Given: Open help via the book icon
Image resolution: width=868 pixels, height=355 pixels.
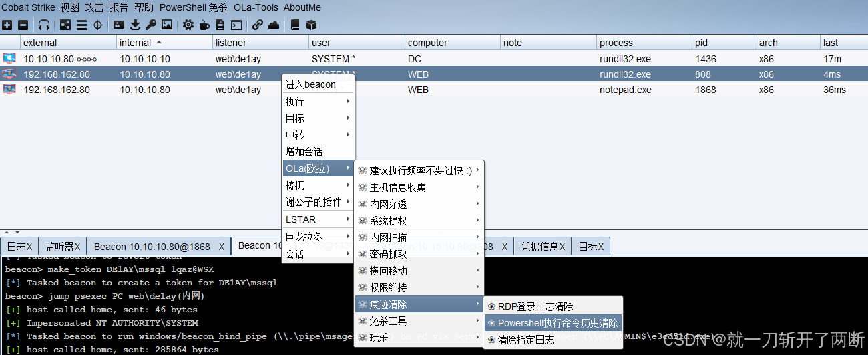Looking at the screenshot, I should [x=295, y=25].
